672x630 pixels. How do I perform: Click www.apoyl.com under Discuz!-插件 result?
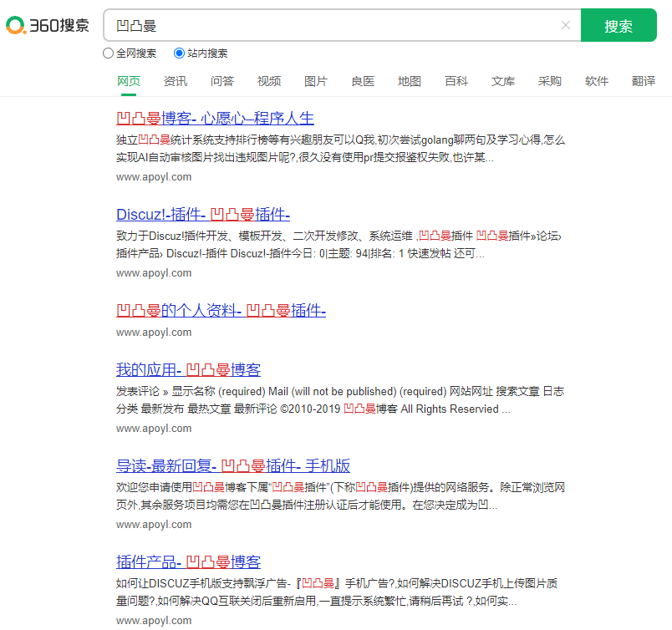pos(154,273)
